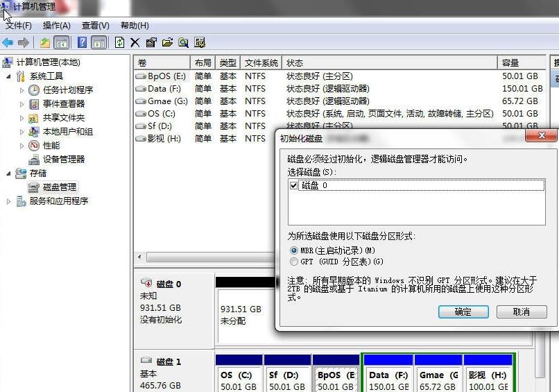Image resolution: width=559 pixels, height=392 pixels.
Task: Select MBR(主启动记录) radio option
Action: (294, 250)
